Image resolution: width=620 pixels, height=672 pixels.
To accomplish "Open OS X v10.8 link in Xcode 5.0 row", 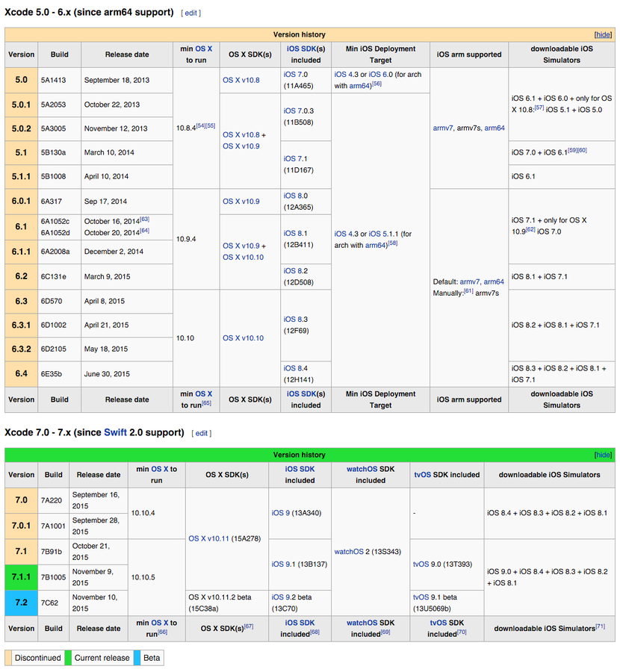I will coord(241,80).
